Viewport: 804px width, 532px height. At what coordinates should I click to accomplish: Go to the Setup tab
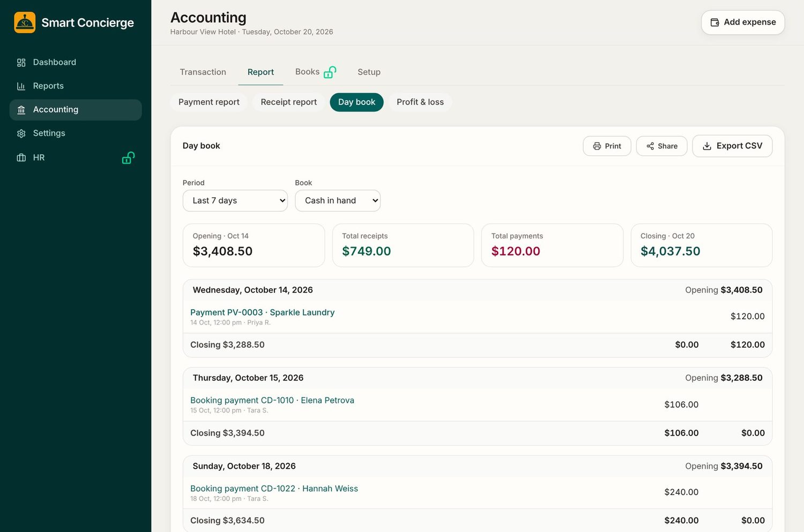[x=369, y=72]
